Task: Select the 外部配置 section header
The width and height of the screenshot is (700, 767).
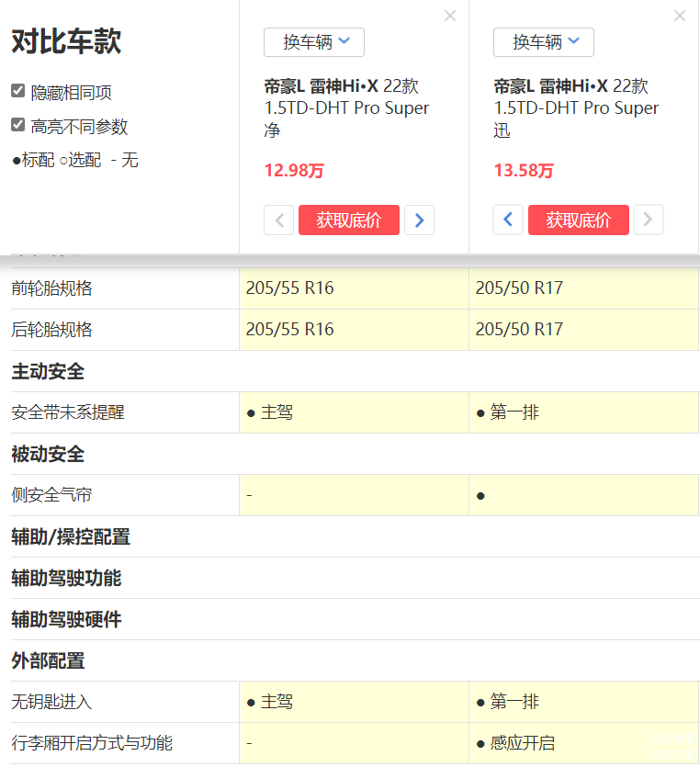Action: (x=48, y=660)
